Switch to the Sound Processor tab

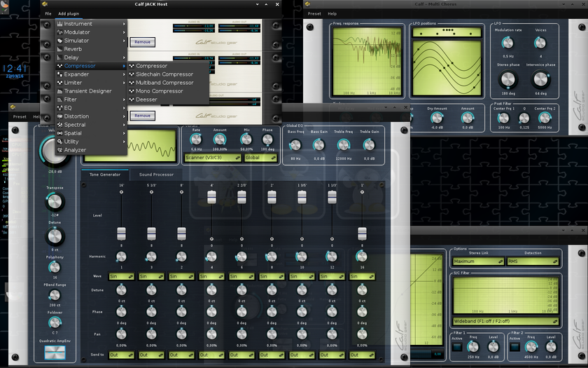pos(156,175)
